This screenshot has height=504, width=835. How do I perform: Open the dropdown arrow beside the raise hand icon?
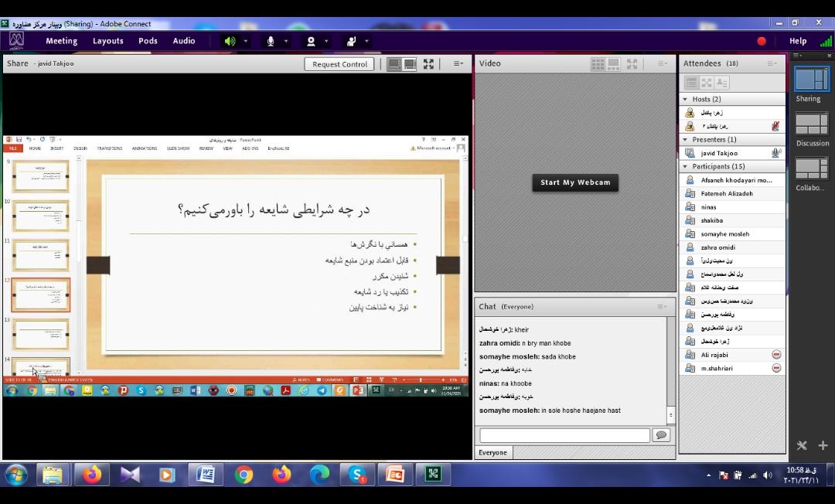pyautogui.click(x=366, y=41)
